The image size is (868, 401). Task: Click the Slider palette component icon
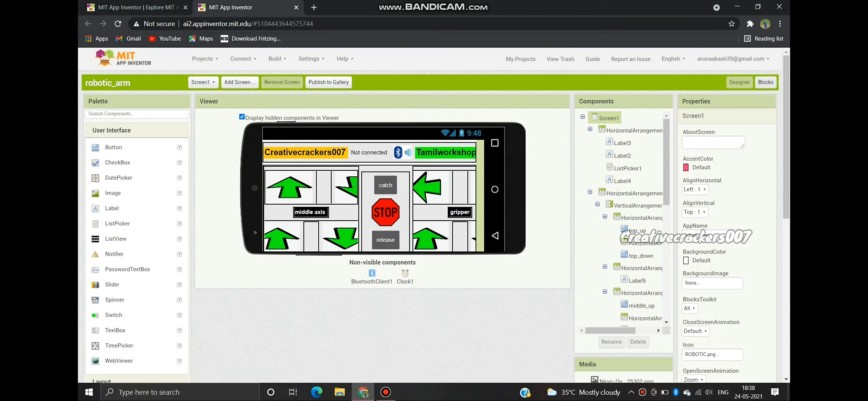(x=95, y=285)
